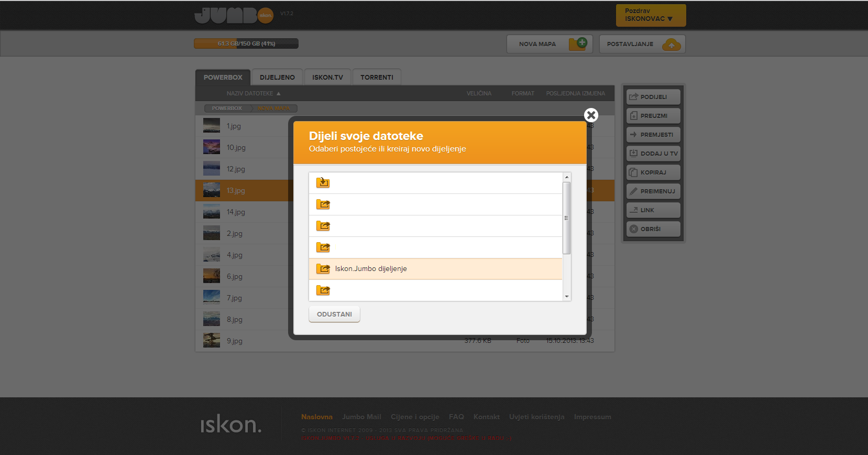Open the Pozdrav ISKONOVAC user dropdown
Image resolution: width=868 pixels, height=455 pixels.
pos(651,15)
